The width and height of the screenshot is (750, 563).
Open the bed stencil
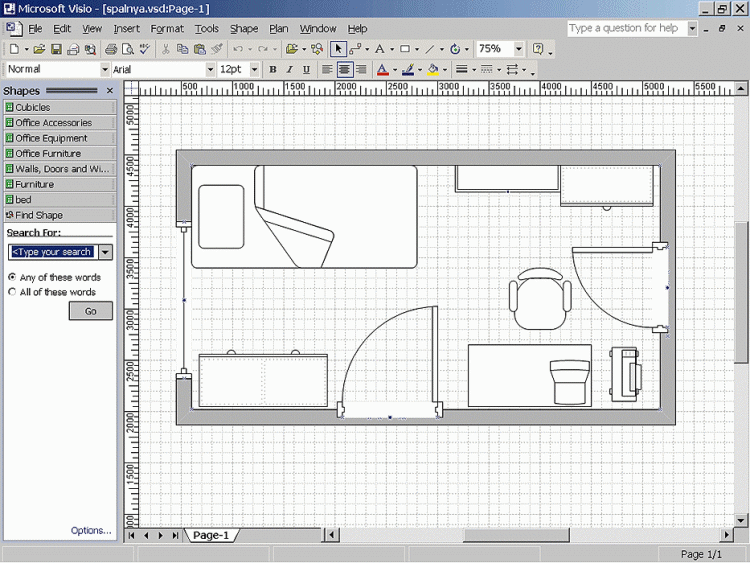click(60, 199)
